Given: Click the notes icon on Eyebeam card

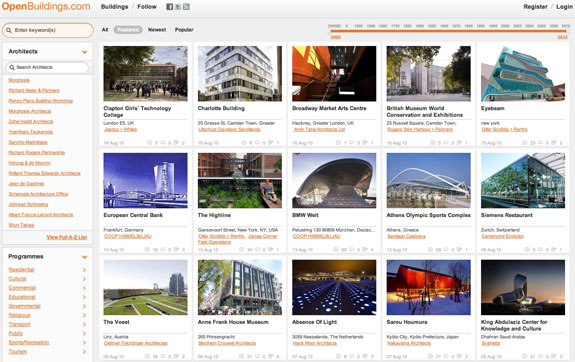Looking at the screenshot, I should tap(554, 143).
